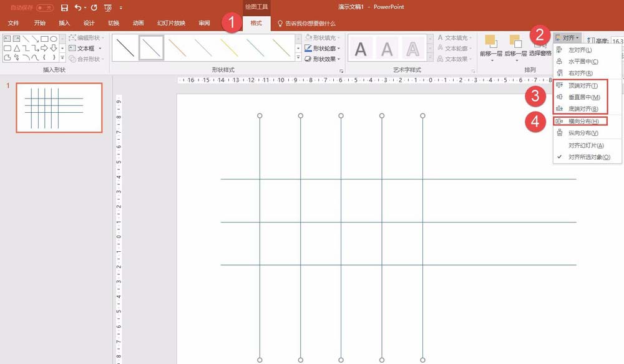
Task: Save the presentation with the disk icon
Action: point(64,7)
